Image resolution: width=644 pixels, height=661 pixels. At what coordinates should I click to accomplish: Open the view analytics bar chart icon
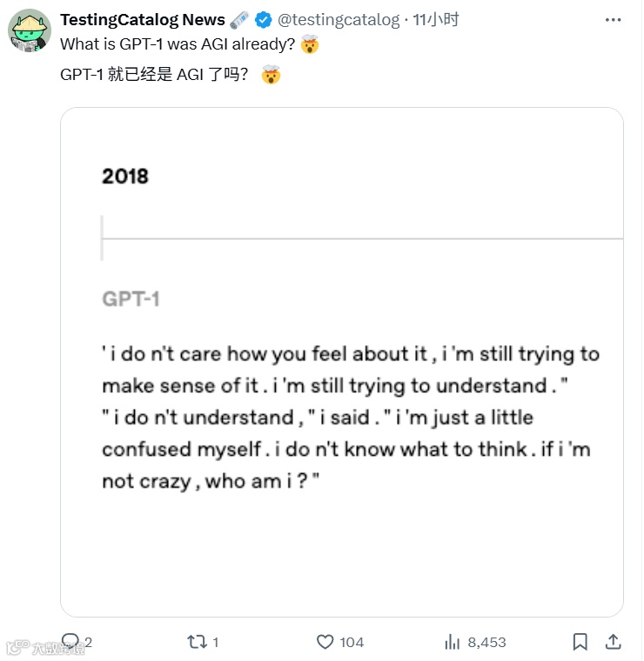click(x=453, y=642)
